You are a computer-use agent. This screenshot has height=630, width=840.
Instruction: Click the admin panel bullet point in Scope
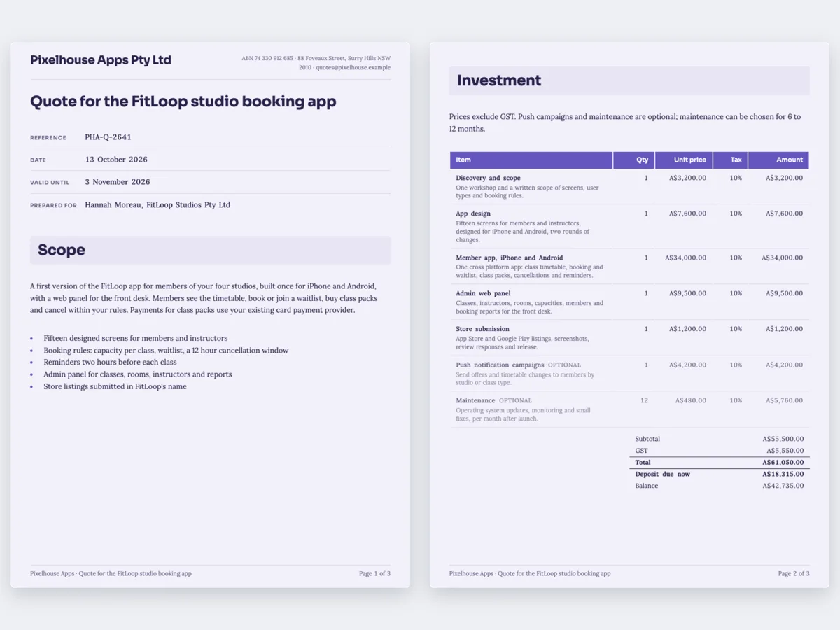(138, 374)
